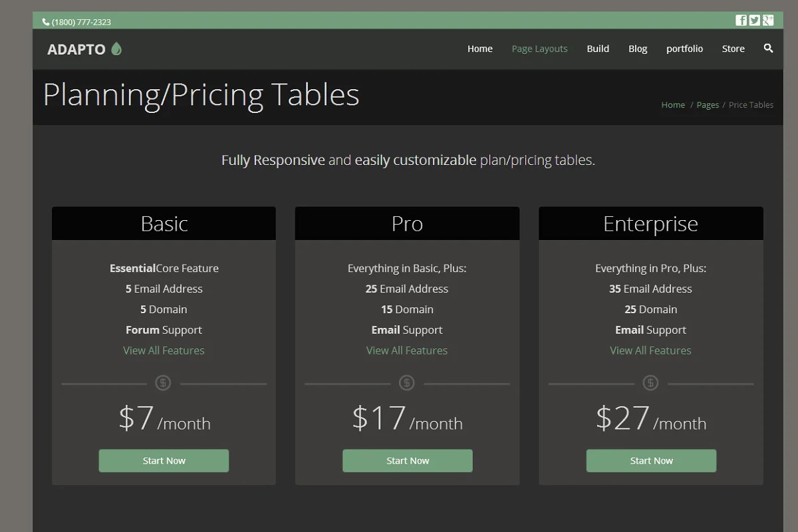The height and width of the screenshot is (532, 798).
Task: Open the Build menu
Action: coord(598,49)
